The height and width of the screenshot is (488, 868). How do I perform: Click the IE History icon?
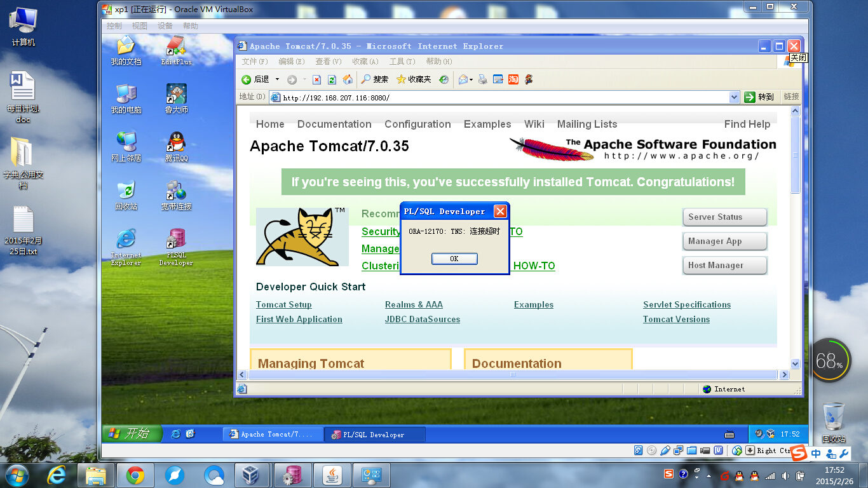coord(444,79)
